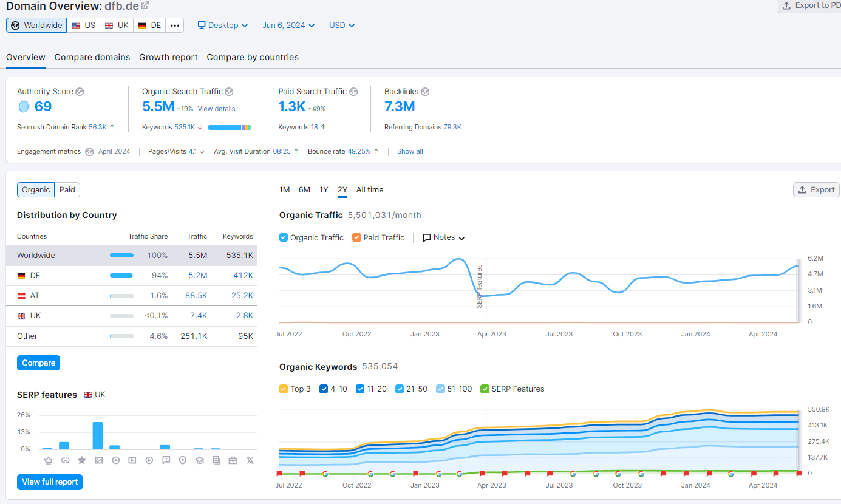Click Export to PDF button

[x=810, y=5]
